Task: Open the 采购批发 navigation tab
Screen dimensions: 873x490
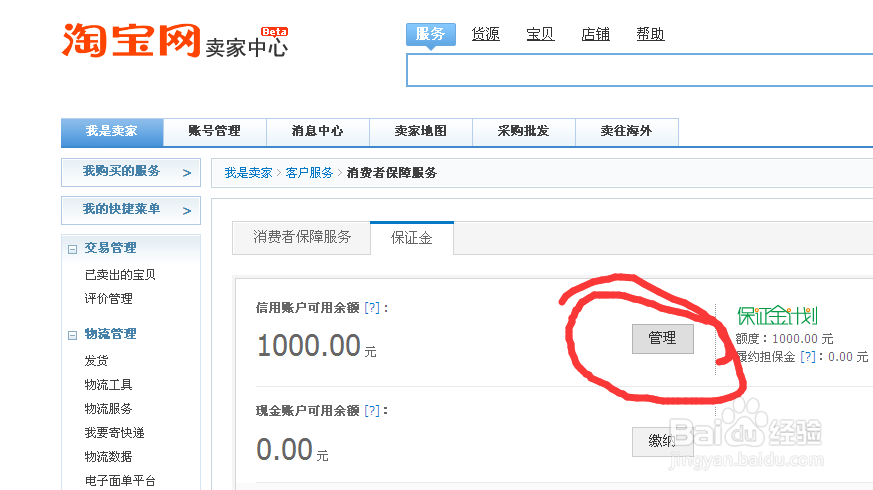Action: pyautogui.click(x=523, y=131)
